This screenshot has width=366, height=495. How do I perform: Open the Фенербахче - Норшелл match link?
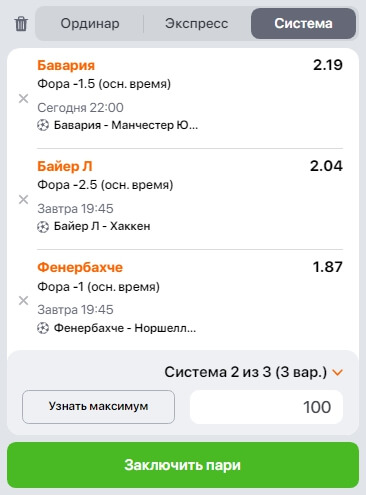coord(125,328)
